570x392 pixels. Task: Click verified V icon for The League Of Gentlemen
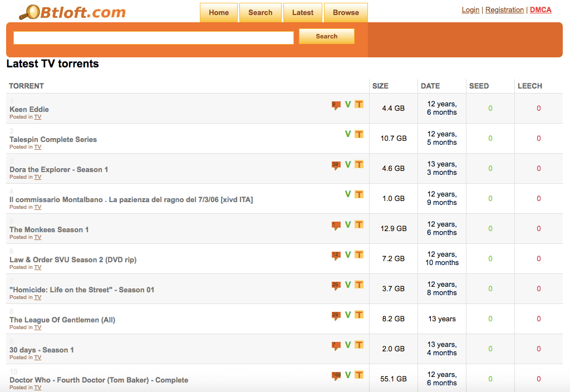pyautogui.click(x=348, y=315)
